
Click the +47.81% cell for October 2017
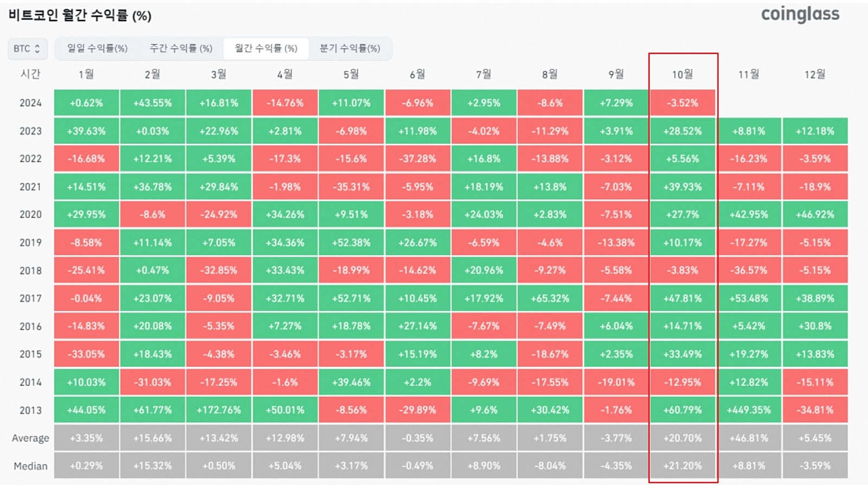[682, 298]
